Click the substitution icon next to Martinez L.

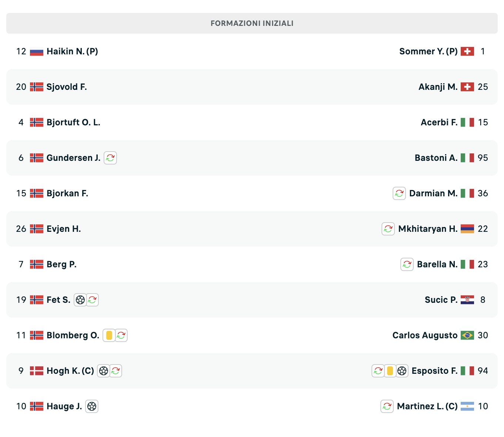(387, 406)
